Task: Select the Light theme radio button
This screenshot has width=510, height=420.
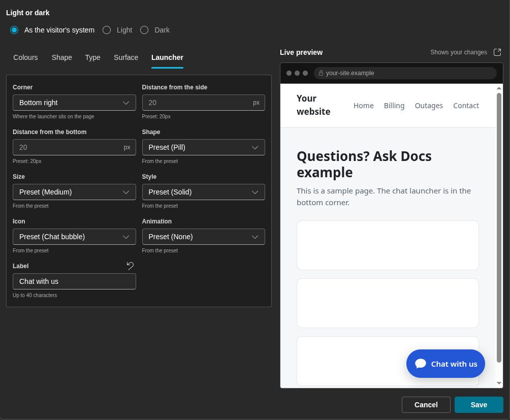Action: pos(107,30)
